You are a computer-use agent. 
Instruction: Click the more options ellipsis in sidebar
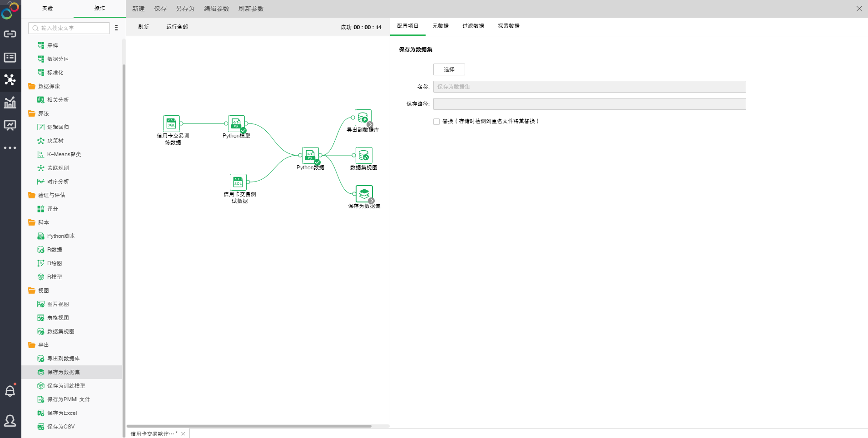pyautogui.click(x=10, y=148)
